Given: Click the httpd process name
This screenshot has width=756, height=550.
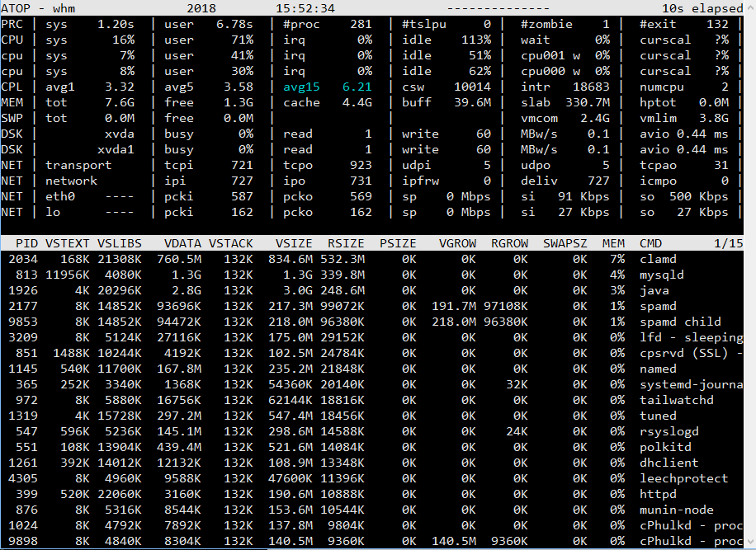Looking at the screenshot, I should coord(658,494).
